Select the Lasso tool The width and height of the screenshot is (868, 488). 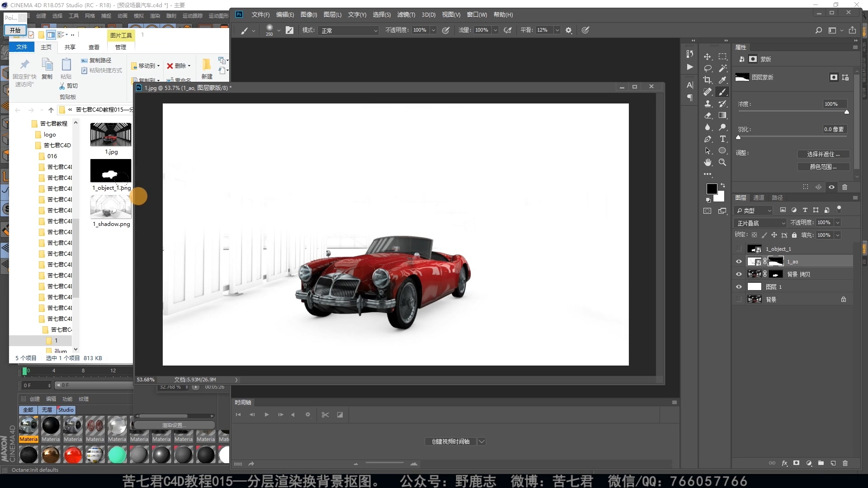tap(708, 68)
